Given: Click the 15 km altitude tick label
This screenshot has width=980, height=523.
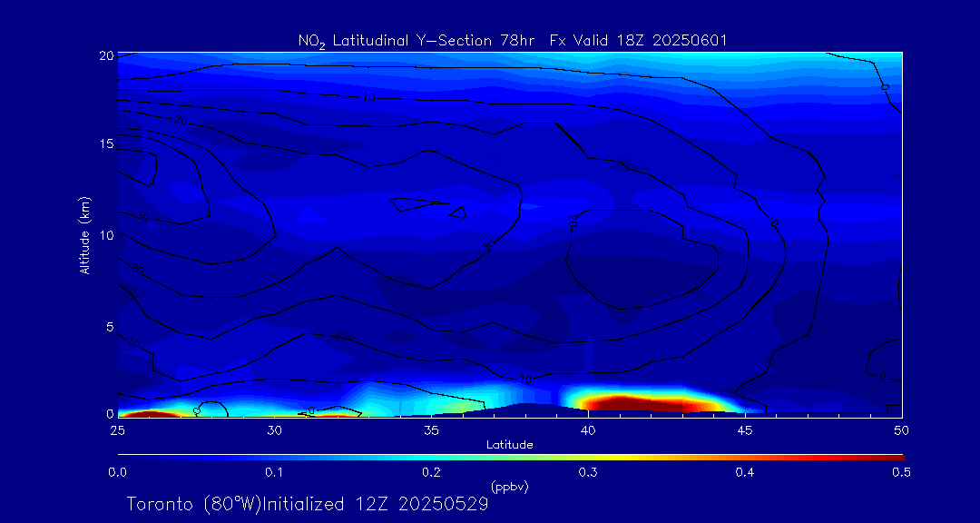Looking at the screenshot, I should [104, 144].
